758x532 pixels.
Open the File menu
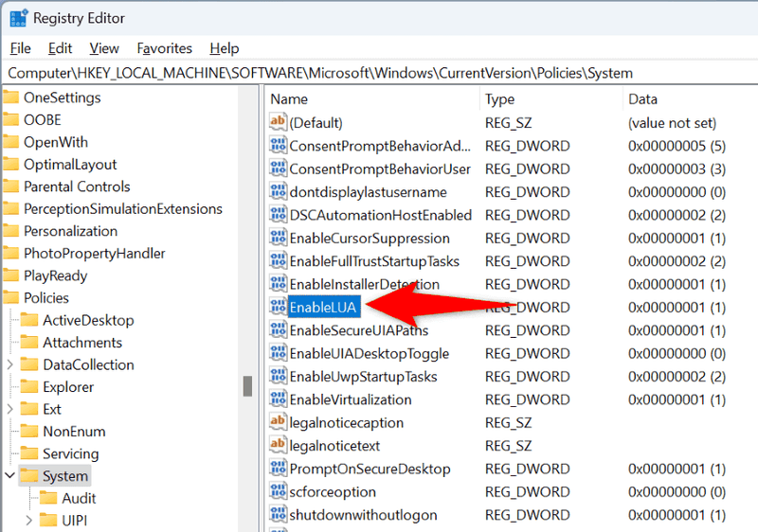pos(20,48)
